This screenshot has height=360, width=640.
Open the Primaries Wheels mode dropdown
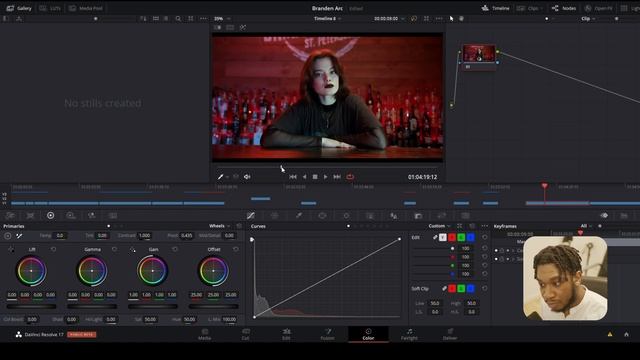click(x=220, y=226)
